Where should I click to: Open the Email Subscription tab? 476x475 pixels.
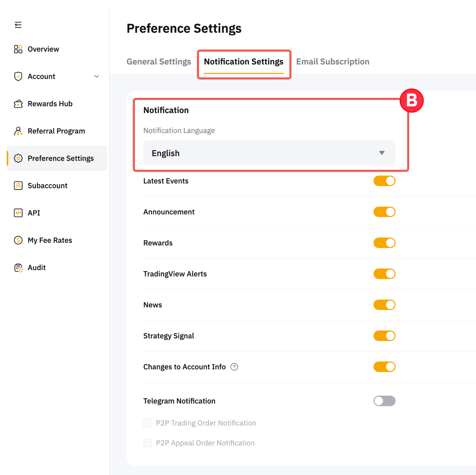333,62
